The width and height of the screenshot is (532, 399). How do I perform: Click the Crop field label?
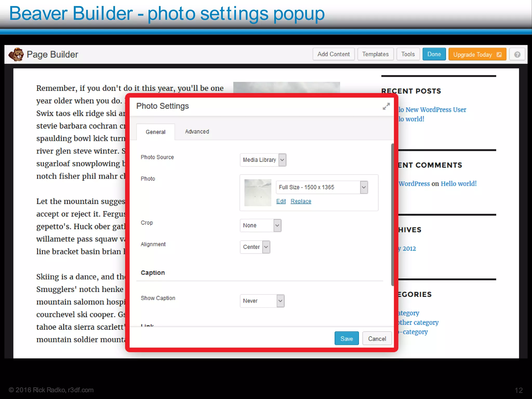(x=147, y=223)
